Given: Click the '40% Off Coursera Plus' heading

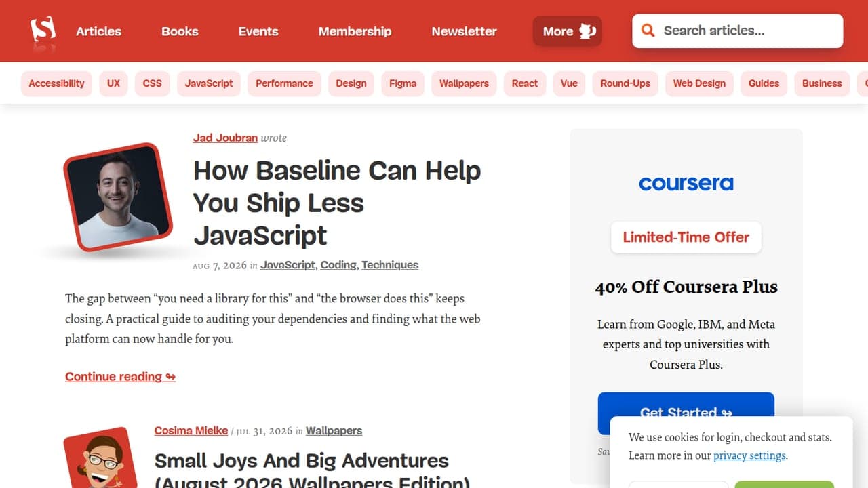Looking at the screenshot, I should pyautogui.click(x=686, y=287).
